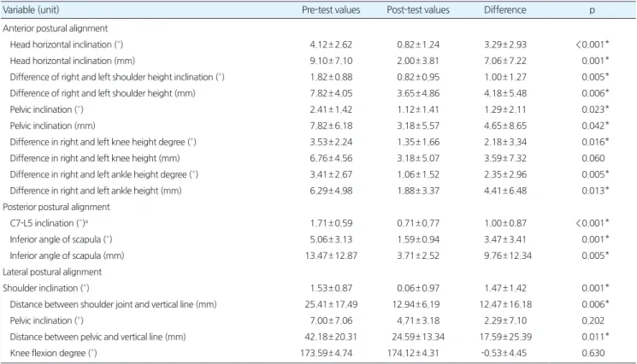
Task: Select pre-test value 4.12±2.62
Action: click(x=331, y=44)
